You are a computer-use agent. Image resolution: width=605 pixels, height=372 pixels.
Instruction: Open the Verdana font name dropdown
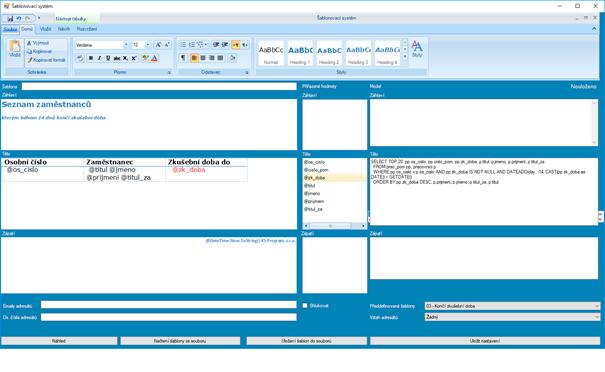click(102, 45)
